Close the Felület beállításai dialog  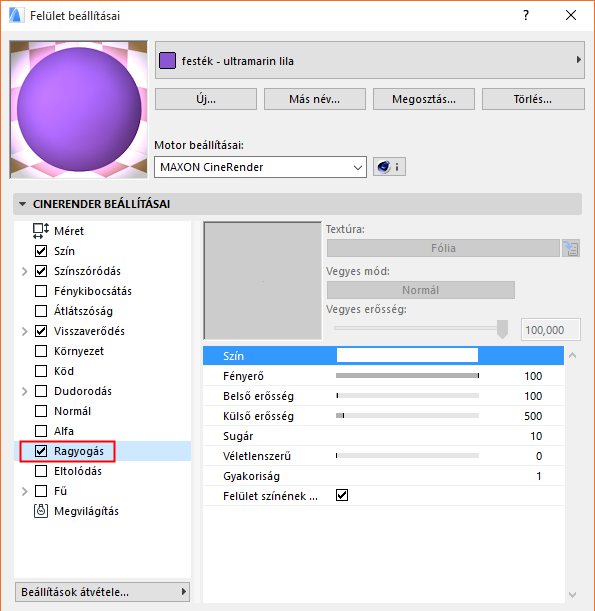(571, 15)
